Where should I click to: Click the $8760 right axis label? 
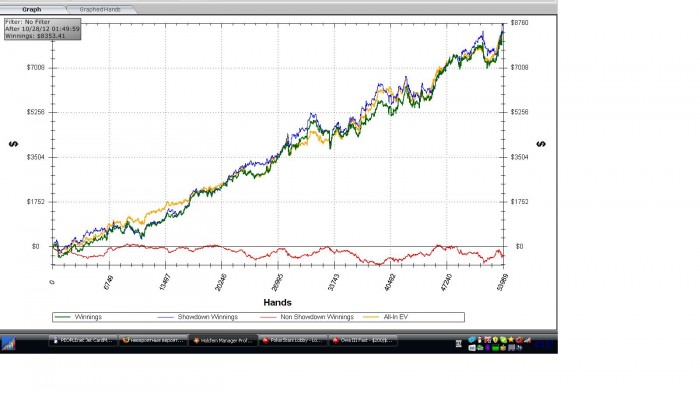[x=520, y=22]
